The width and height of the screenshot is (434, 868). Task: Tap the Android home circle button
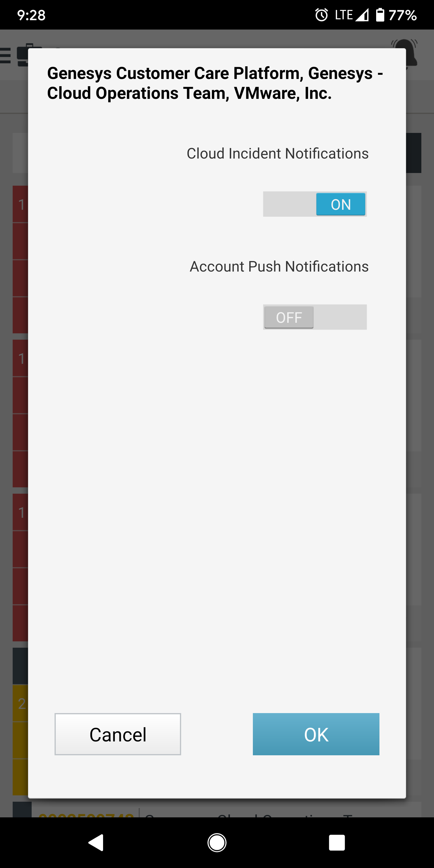point(217,843)
